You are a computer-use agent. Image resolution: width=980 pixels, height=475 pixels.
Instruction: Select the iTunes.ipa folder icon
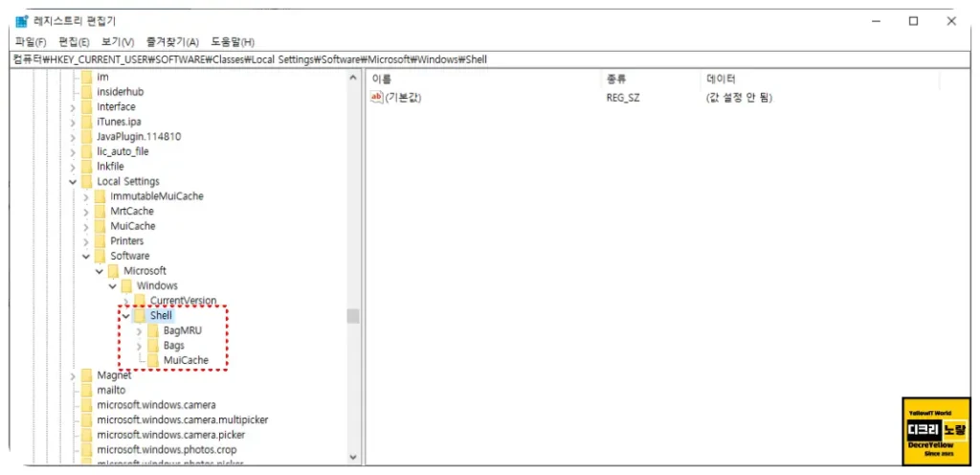click(86, 122)
